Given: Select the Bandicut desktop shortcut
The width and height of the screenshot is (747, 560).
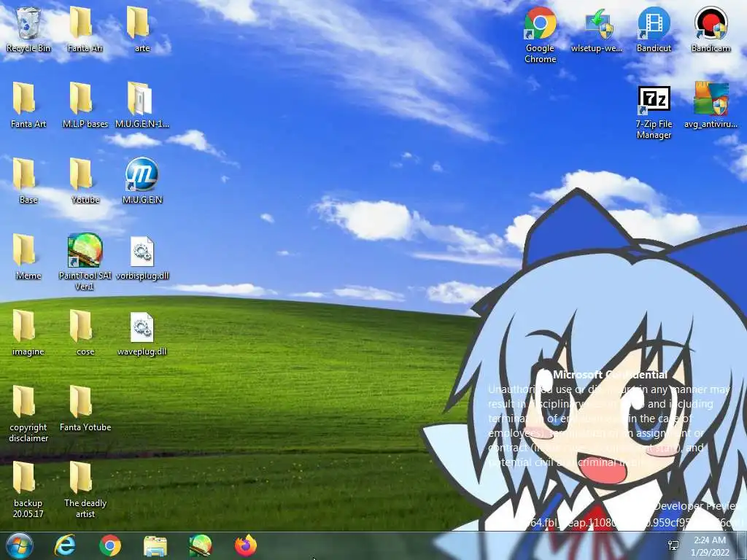Looking at the screenshot, I should click(654, 29).
